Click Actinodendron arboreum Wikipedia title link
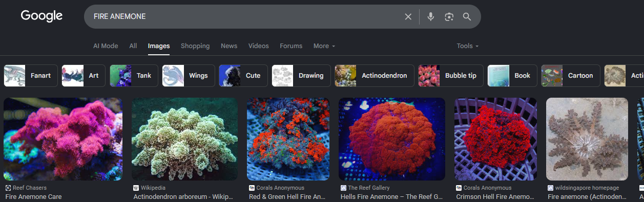This screenshot has height=202, width=644. coord(183,197)
